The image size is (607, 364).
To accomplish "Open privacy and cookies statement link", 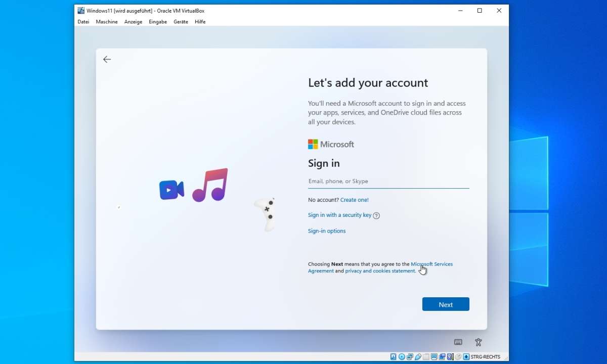I will click(x=380, y=271).
